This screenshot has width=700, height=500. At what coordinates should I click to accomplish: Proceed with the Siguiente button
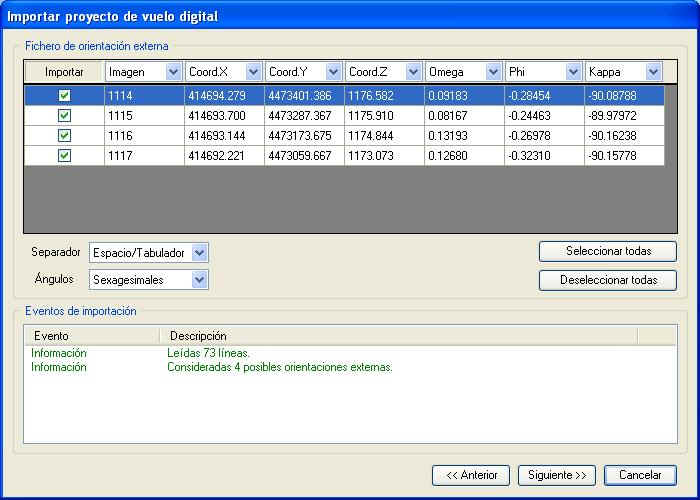pyautogui.click(x=557, y=475)
